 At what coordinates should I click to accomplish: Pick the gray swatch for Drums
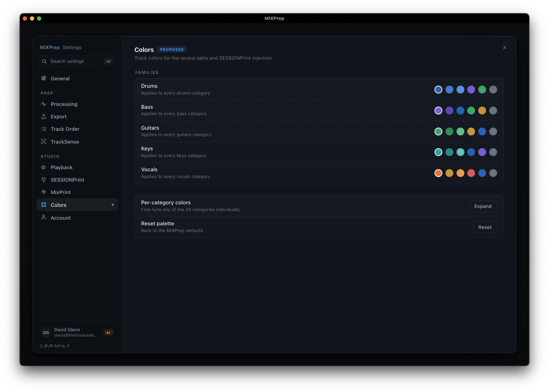click(493, 90)
